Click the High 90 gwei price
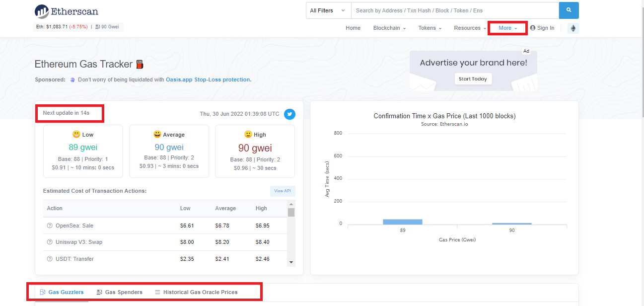This screenshot has width=644, height=306. [255, 147]
